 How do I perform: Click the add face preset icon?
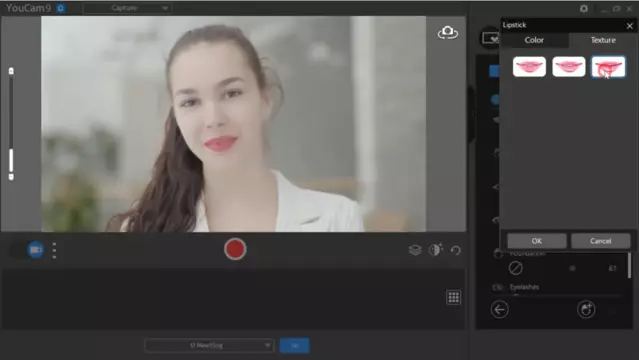pyautogui.click(x=586, y=309)
